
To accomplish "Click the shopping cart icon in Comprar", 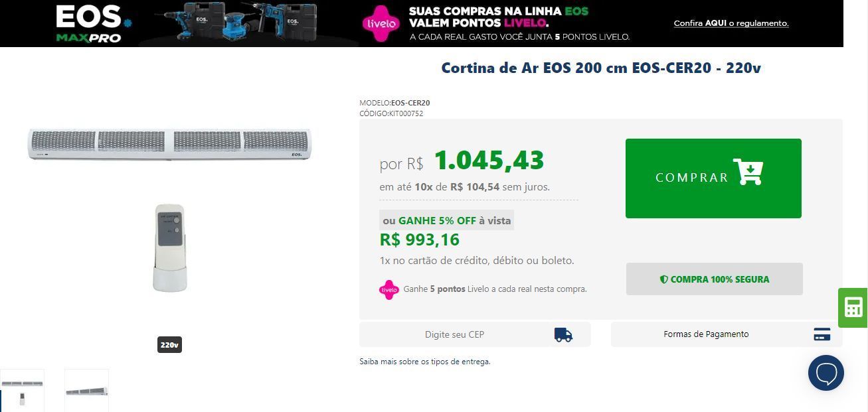I will pyautogui.click(x=748, y=172).
